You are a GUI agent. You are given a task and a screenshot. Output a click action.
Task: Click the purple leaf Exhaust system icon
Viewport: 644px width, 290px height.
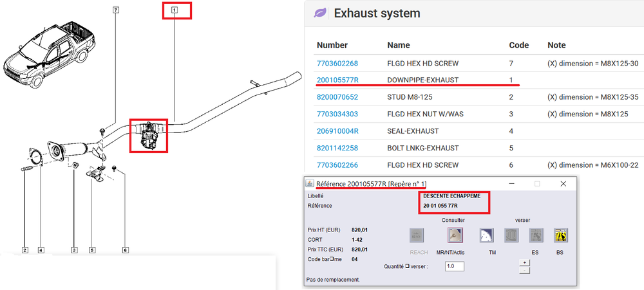(x=319, y=14)
